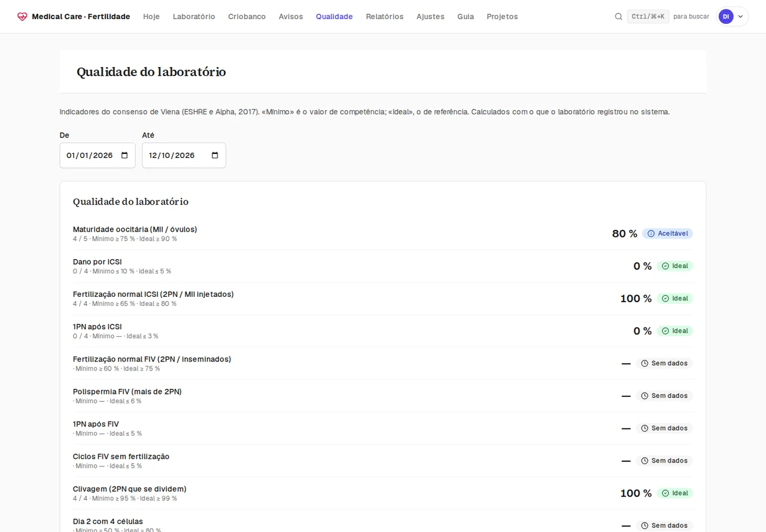Navigate to Avisos
Viewport: 766px width, 532px height.
[x=291, y=17]
